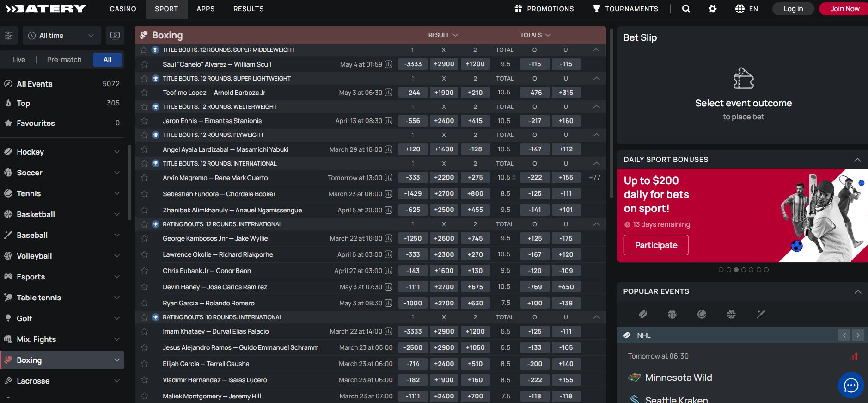Bet -3333 on Canelo Alvarez win
Image resolution: width=868 pixels, height=403 pixels.
(413, 64)
